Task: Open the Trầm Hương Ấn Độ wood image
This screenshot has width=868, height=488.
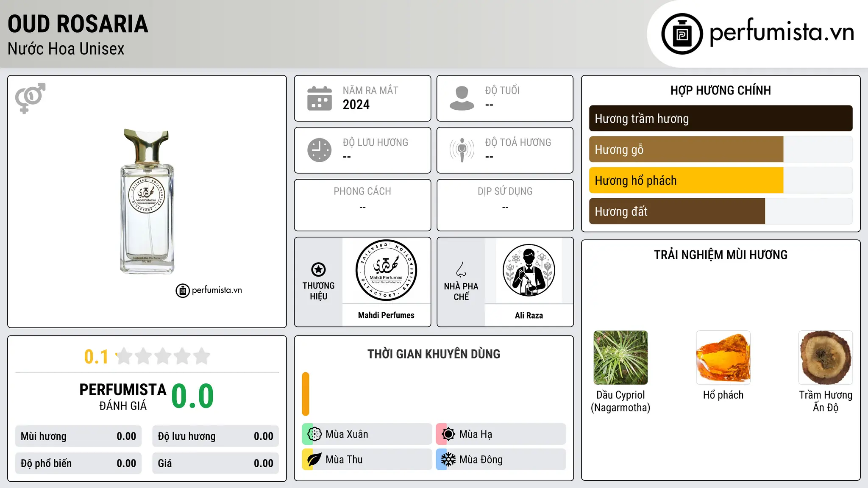Action: [826, 358]
